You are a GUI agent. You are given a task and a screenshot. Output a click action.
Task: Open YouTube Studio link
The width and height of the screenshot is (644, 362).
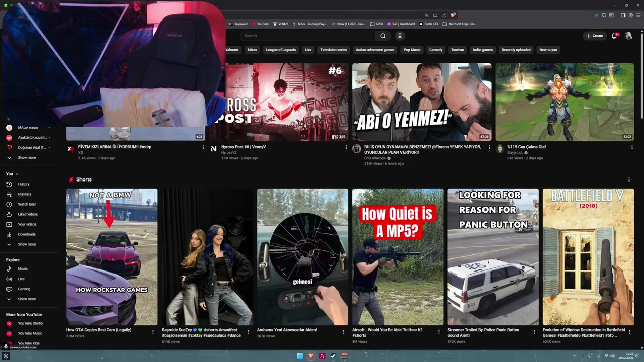pyautogui.click(x=29, y=323)
